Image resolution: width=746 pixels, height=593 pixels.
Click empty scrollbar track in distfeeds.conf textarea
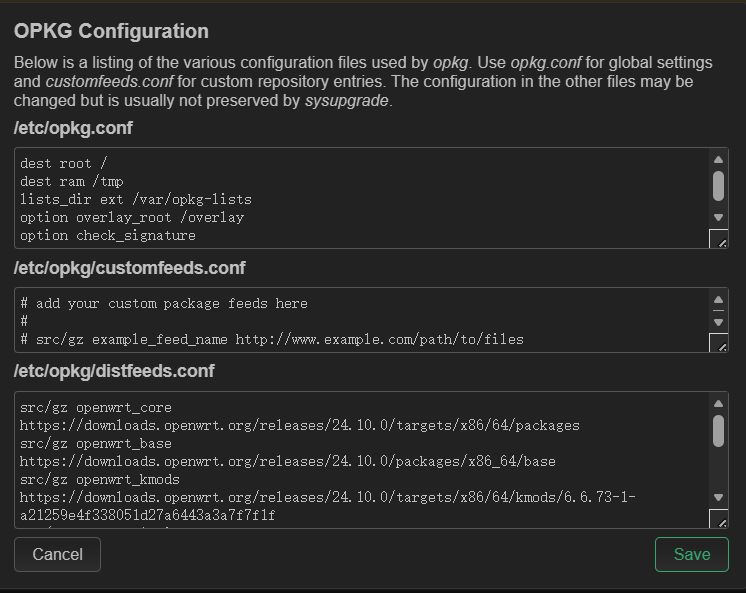(x=718, y=470)
